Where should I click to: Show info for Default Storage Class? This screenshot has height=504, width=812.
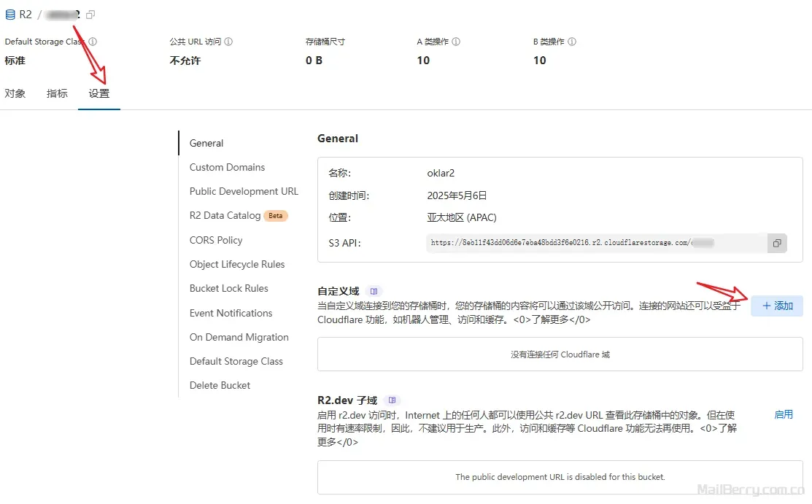[93, 42]
